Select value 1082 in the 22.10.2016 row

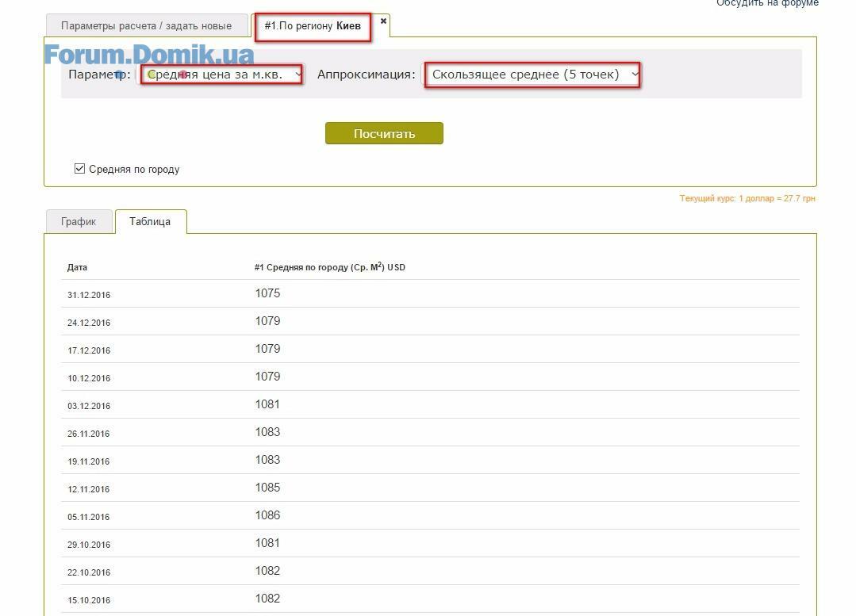tap(267, 572)
